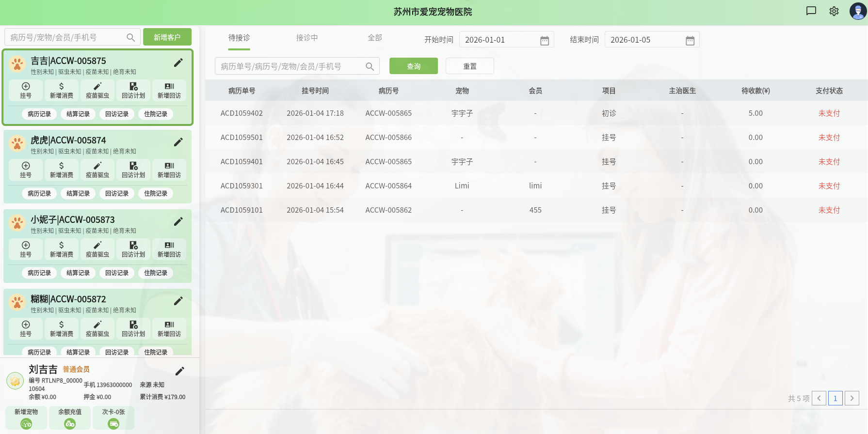Click 5.00 amount in ACD1059402 row
This screenshot has width=868, height=434.
tap(755, 113)
